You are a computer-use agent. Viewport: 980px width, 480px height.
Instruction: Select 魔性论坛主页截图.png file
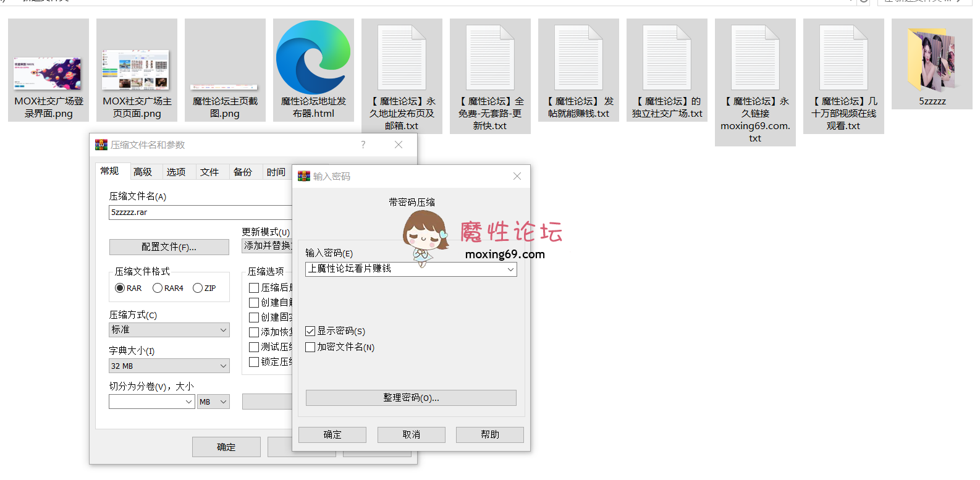[224, 87]
